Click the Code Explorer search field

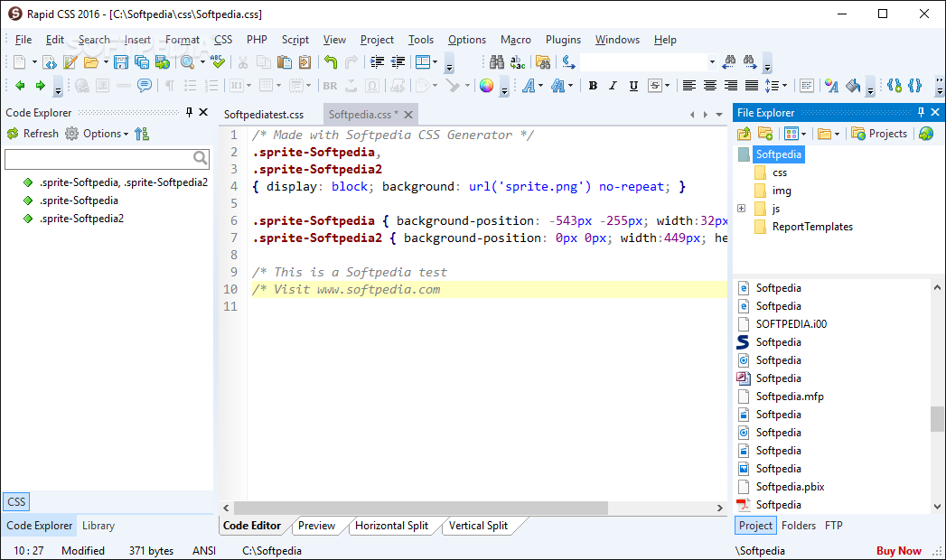(107, 159)
